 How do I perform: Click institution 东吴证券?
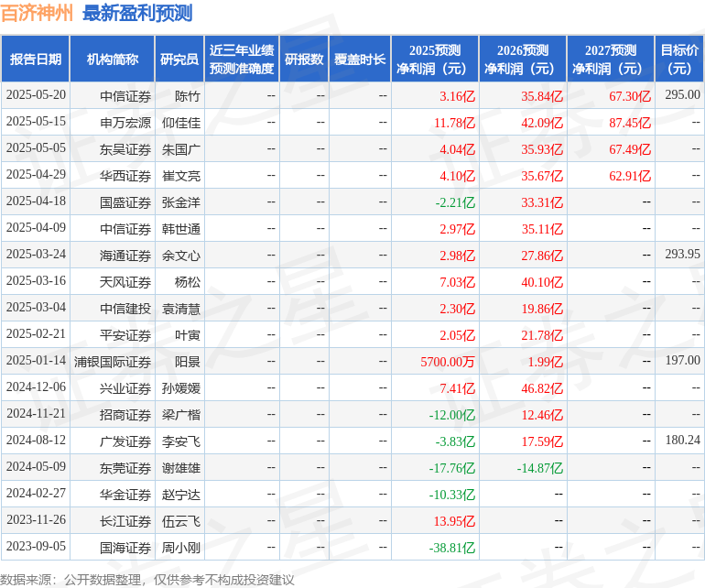click(x=125, y=149)
